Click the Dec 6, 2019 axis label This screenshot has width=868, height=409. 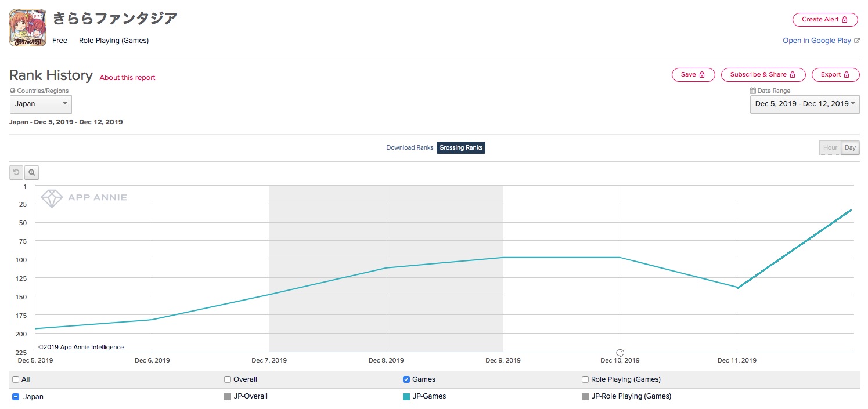[x=152, y=360]
